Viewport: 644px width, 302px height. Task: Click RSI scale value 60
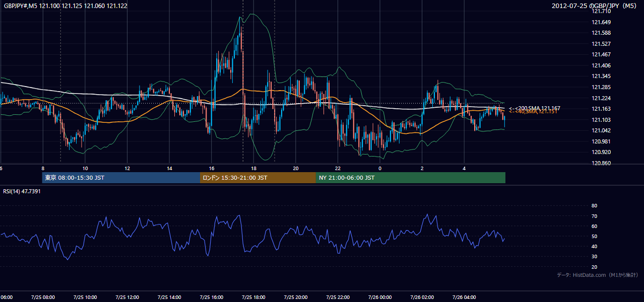pyautogui.click(x=594, y=226)
